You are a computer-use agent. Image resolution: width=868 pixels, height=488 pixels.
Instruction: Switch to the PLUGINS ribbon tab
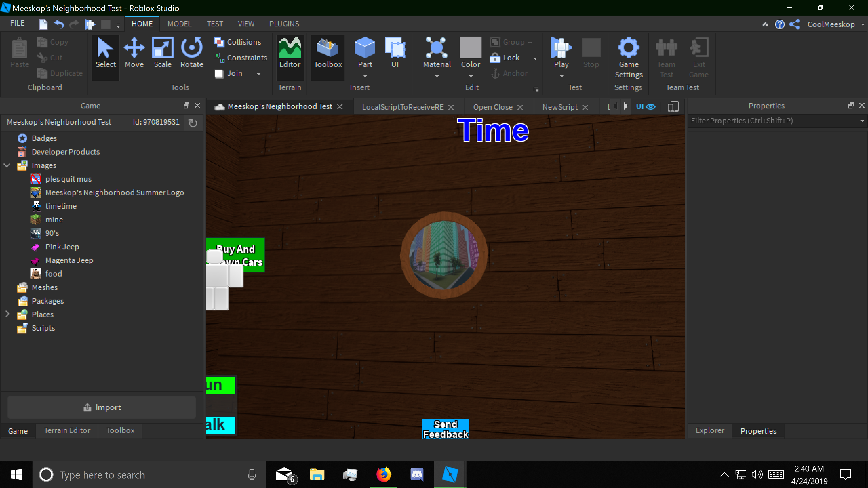[x=284, y=24]
